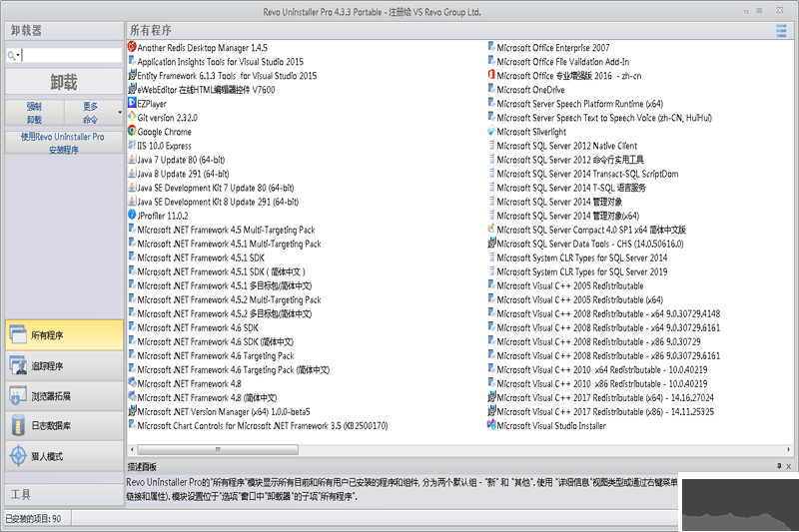Click the Forced Uninstall (强制卸载) button

coord(35,113)
